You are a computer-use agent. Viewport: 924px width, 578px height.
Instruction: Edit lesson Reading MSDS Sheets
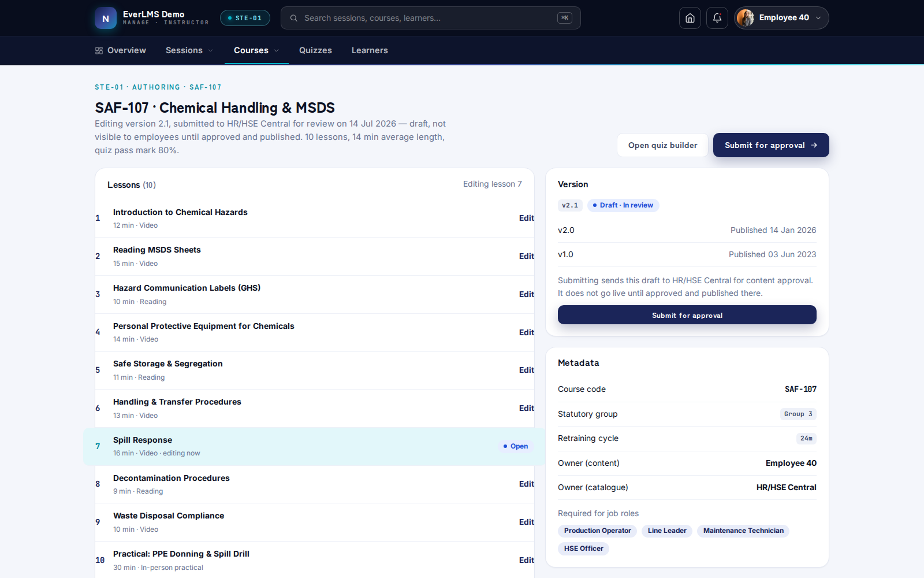coord(526,256)
